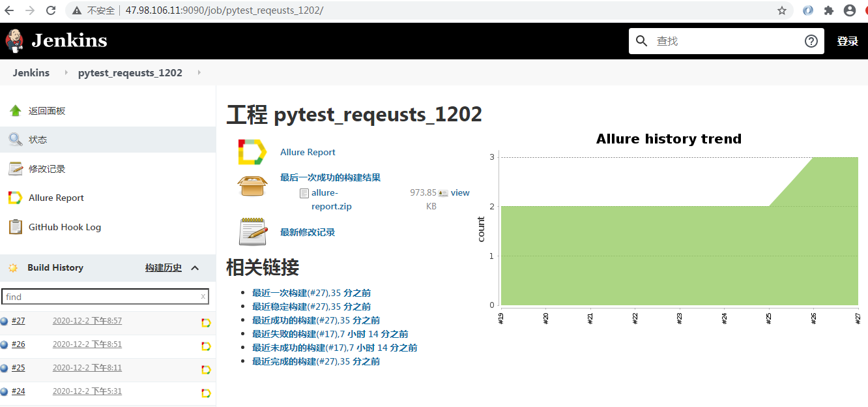
Task: Open 最近失败的构建(#17) permalink
Action: (x=330, y=334)
